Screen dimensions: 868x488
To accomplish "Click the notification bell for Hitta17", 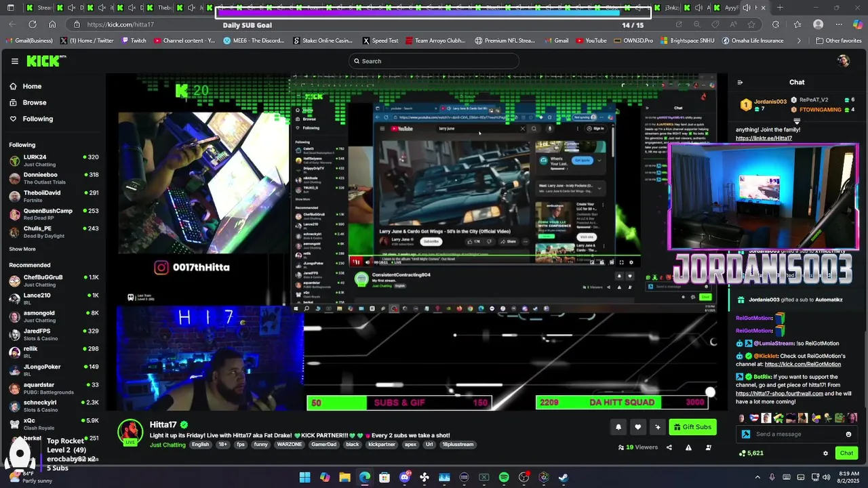I will pos(618,427).
